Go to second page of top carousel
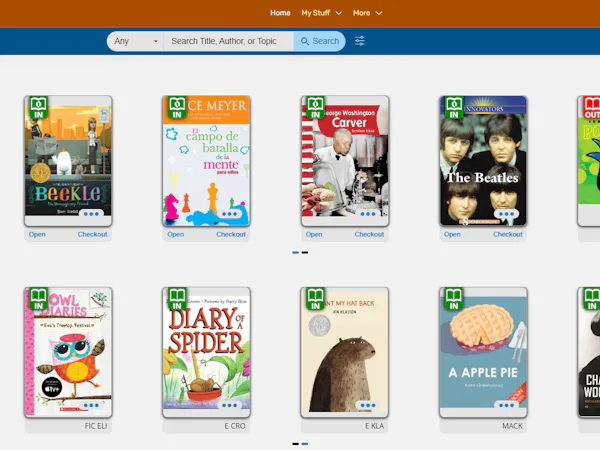The height and width of the screenshot is (450, 600). coord(305,253)
